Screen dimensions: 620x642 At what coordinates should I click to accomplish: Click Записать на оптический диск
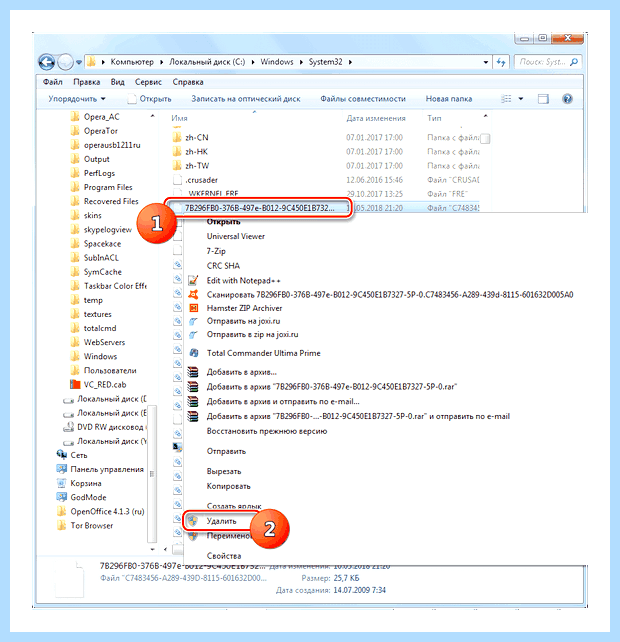(x=246, y=99)
